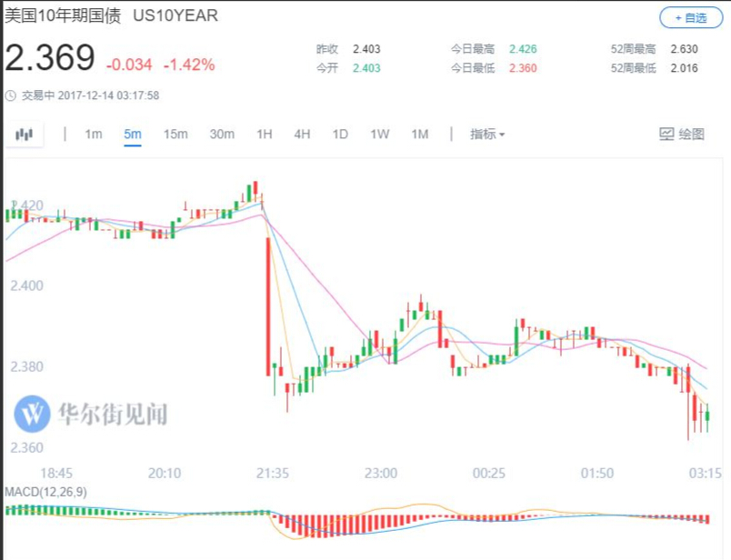Choose the 15m chart interval

(175, 135)
